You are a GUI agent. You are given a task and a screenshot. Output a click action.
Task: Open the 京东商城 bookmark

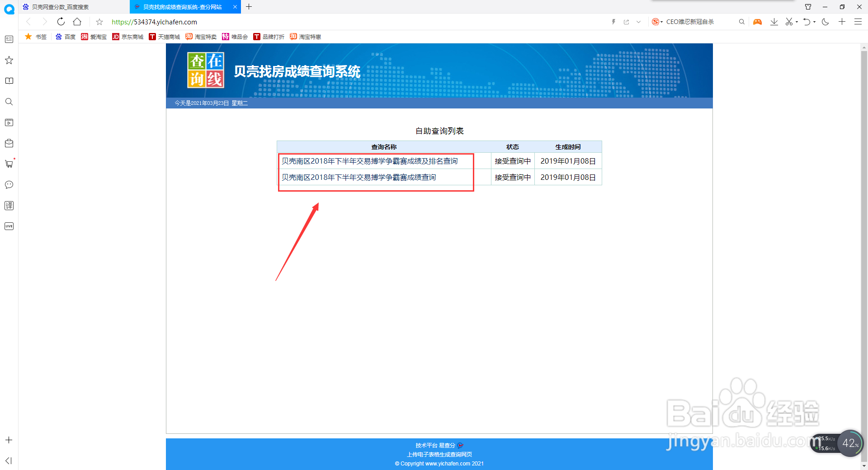128,37
